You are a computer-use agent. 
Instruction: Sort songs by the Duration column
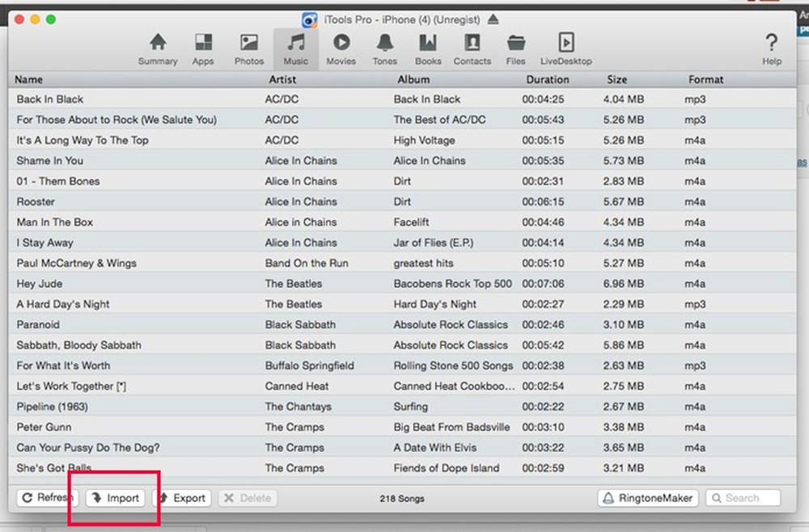pyautogui.click(x=548, y=79)
